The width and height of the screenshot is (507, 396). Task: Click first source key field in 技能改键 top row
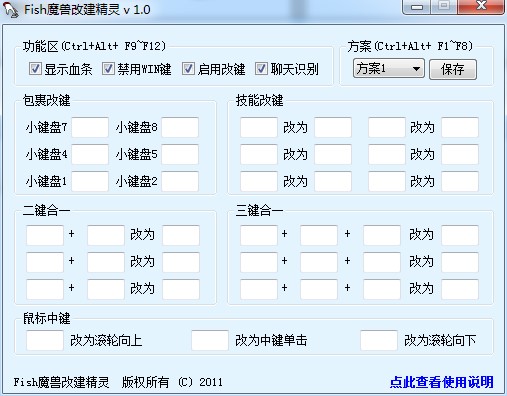point(259,127)
